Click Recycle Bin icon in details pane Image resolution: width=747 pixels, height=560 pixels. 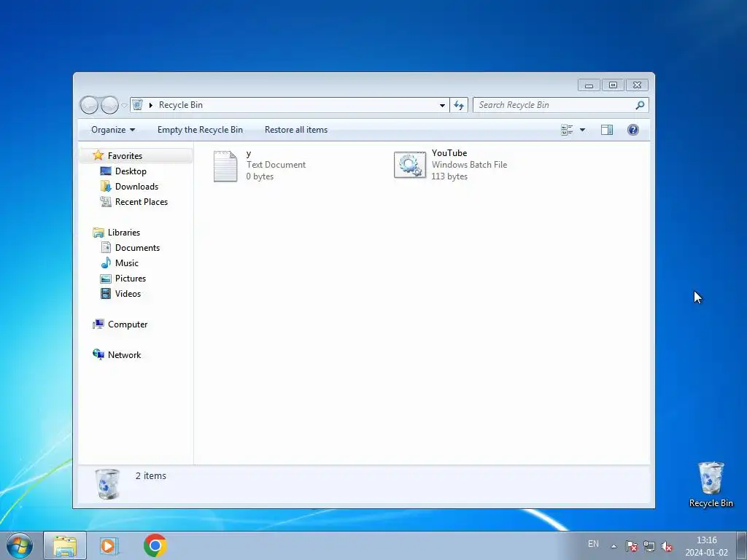[107, 484]
